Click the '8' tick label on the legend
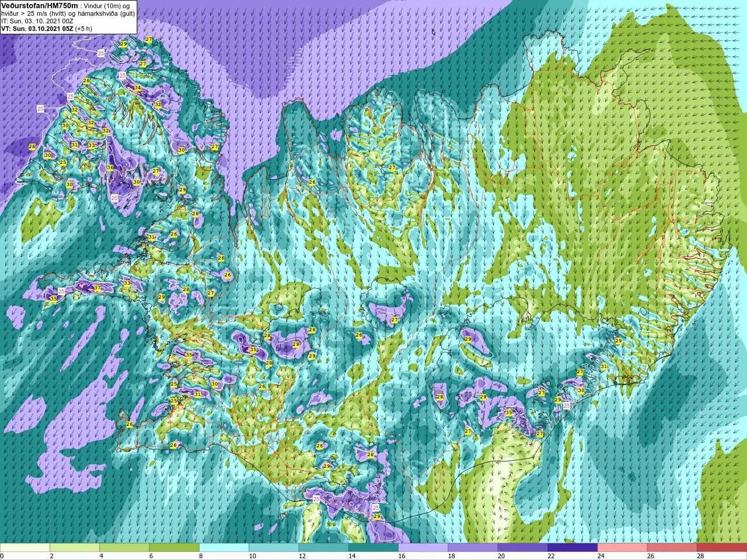 pyautogui.click(x=201, y=556)
